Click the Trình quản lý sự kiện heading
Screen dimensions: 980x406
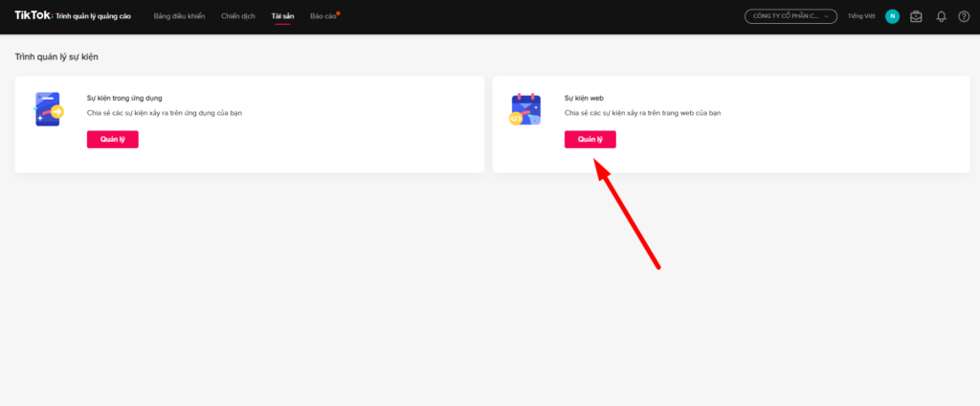(x=56, y=57)
